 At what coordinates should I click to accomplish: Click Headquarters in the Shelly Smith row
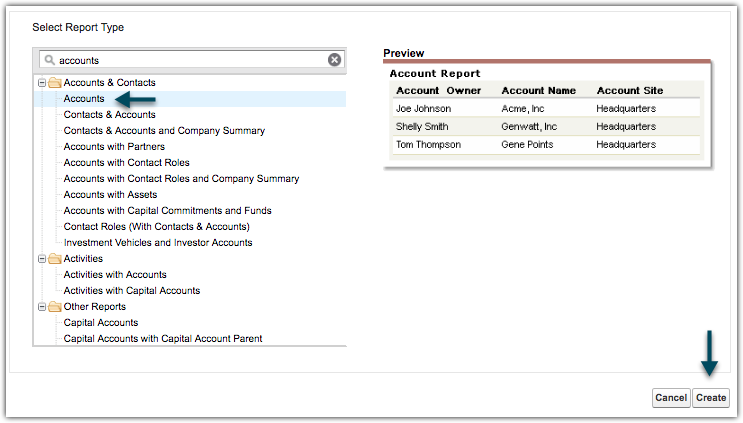click(626, 126)
